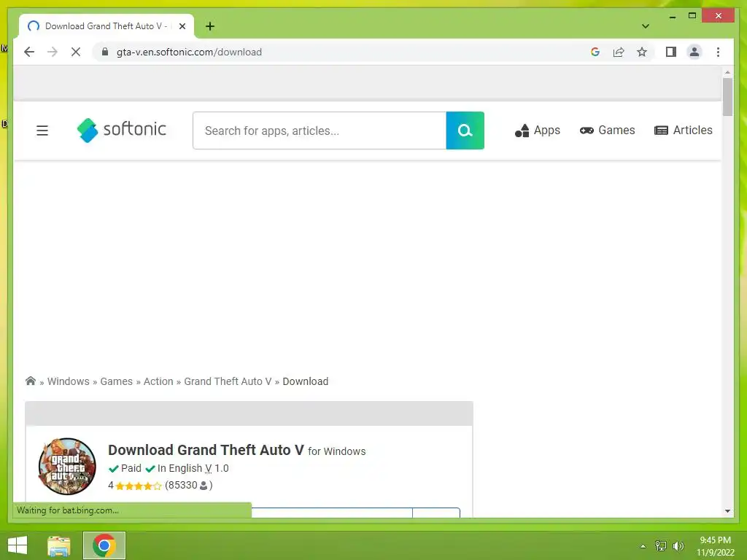Click the address bar URL

coord(189,52)
